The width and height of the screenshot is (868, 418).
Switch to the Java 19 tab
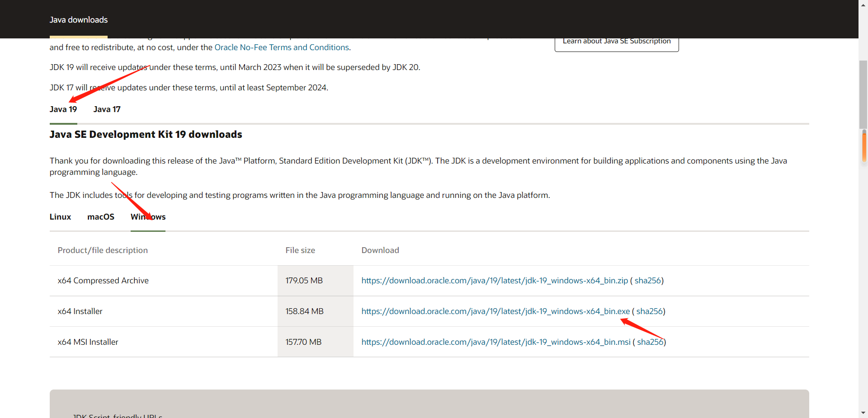coord(63,109)
